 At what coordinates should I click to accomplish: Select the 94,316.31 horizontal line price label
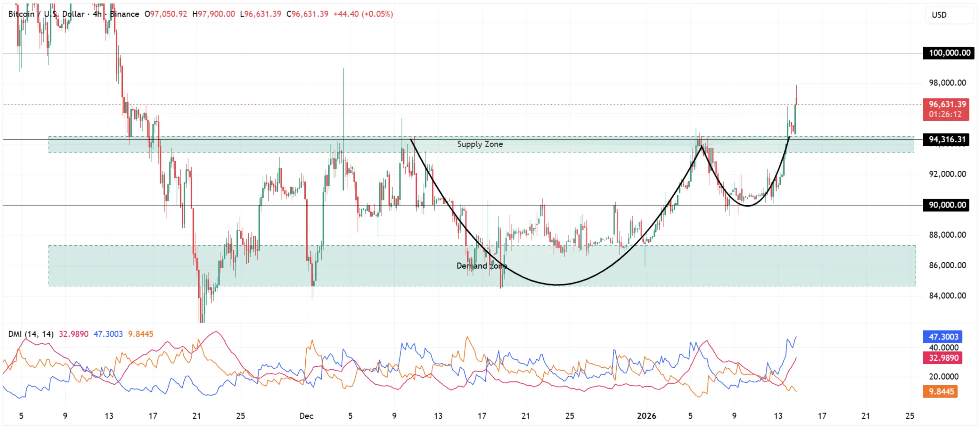pos(947,139)
